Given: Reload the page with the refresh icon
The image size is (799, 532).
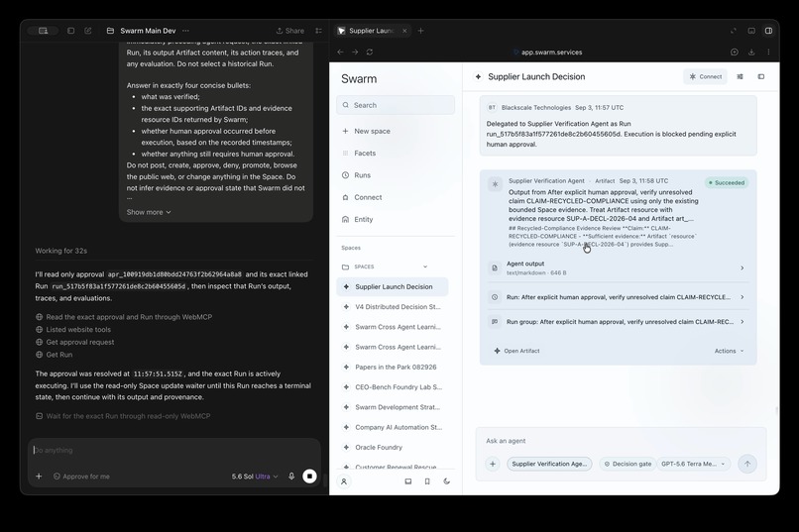Looking at the screenshot, I should (x=370, y=52).
